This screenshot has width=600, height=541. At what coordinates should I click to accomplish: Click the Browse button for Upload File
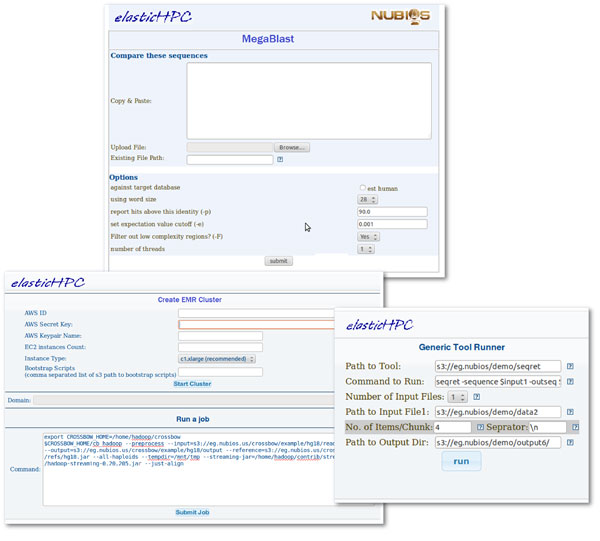(292, 147)
